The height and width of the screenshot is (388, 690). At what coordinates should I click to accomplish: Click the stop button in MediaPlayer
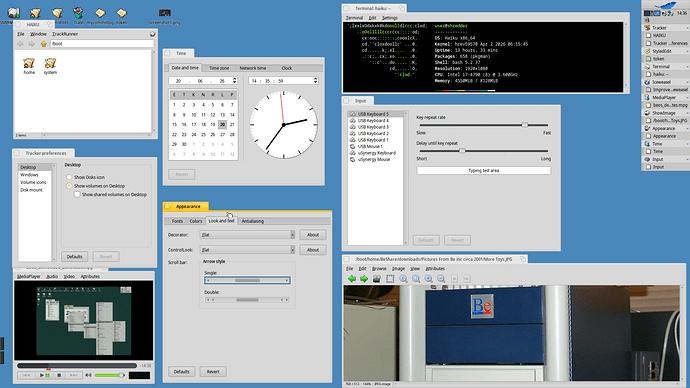(x=59, y=375)
